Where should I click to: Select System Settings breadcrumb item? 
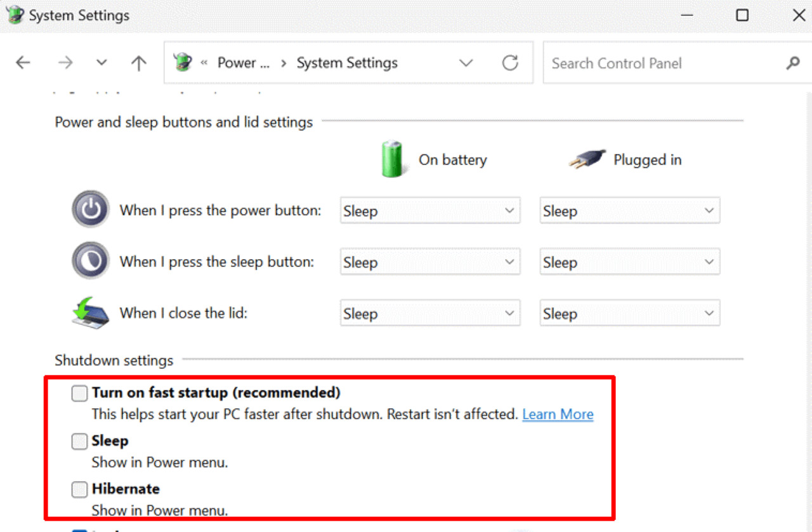[347, 63]
